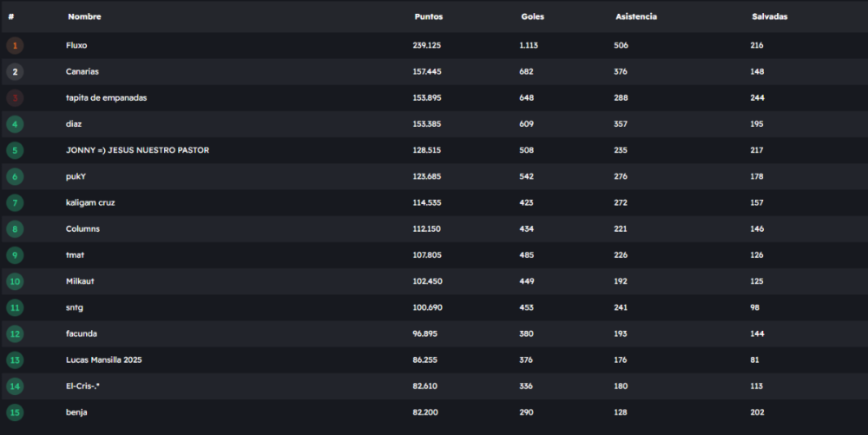868x435 pixels.
Task: Click JONNY =) JESUS NUESTRO PASTOR name
Action: [137, 150]
